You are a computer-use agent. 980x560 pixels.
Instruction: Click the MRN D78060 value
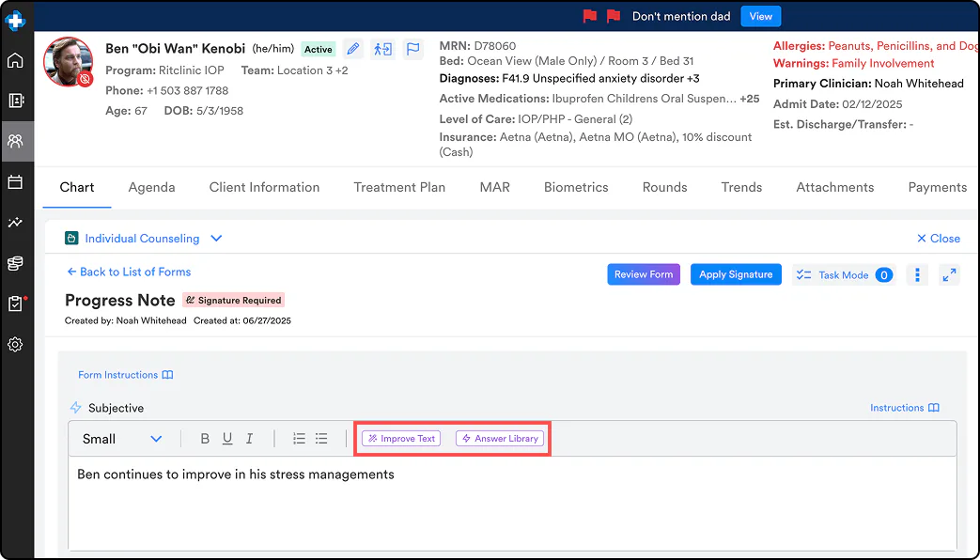pyautogui.click(x=495, y=46)
